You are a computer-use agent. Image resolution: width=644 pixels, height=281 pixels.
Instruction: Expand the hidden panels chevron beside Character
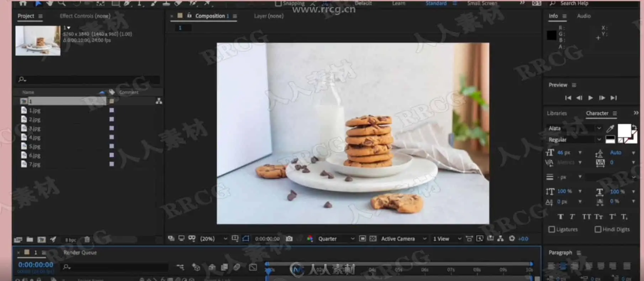point(636,113)
